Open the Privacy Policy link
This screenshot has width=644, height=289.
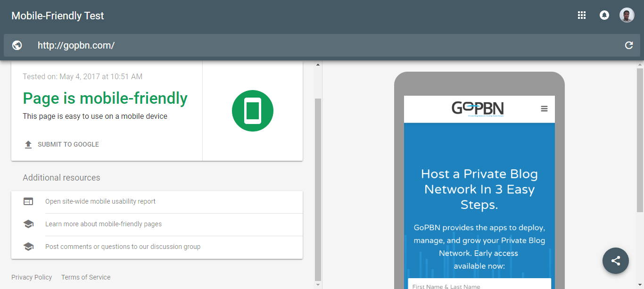click(x=32, y=277)
